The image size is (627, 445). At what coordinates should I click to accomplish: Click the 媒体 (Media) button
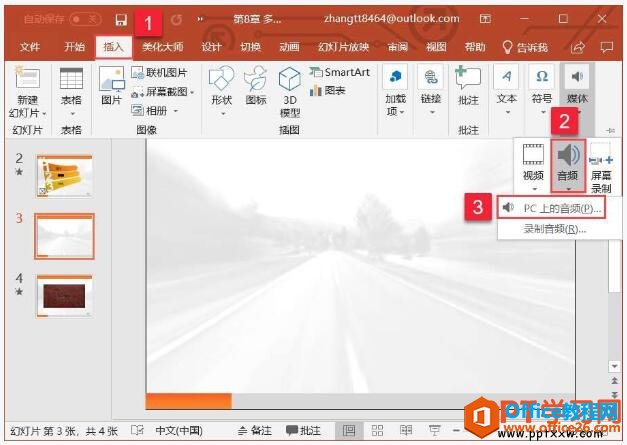577,90
